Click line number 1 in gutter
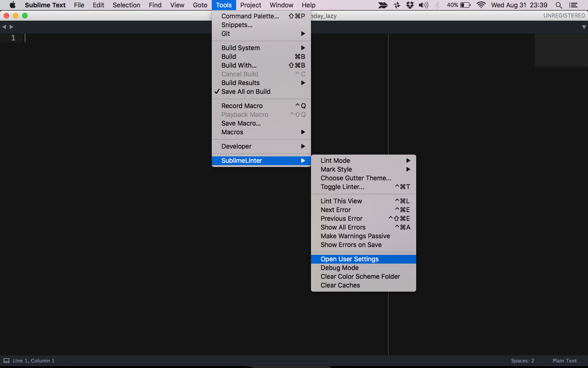 (x=13, y=38)
